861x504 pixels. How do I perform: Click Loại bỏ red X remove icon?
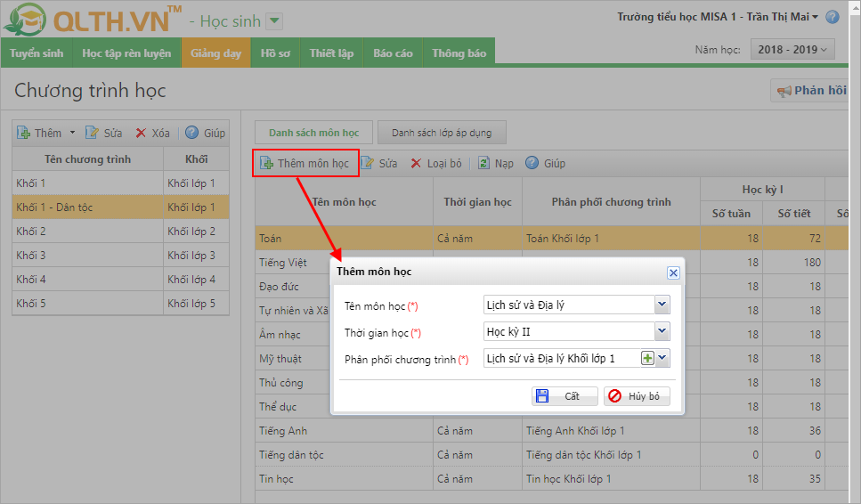416,163
